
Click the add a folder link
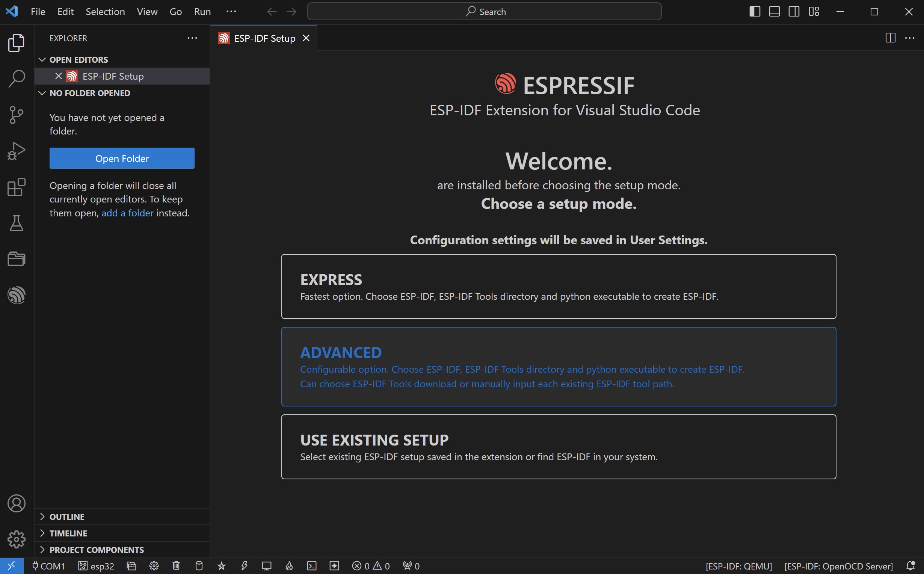[x=127, y=213]
